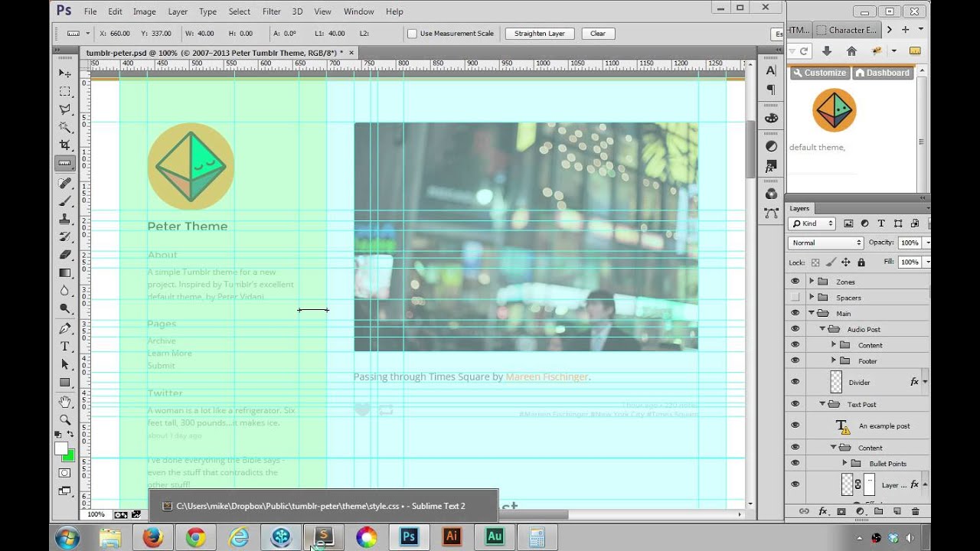Select the Magic Wand tool
Viewport: 980px width, 551px height.
coord(65,127)
